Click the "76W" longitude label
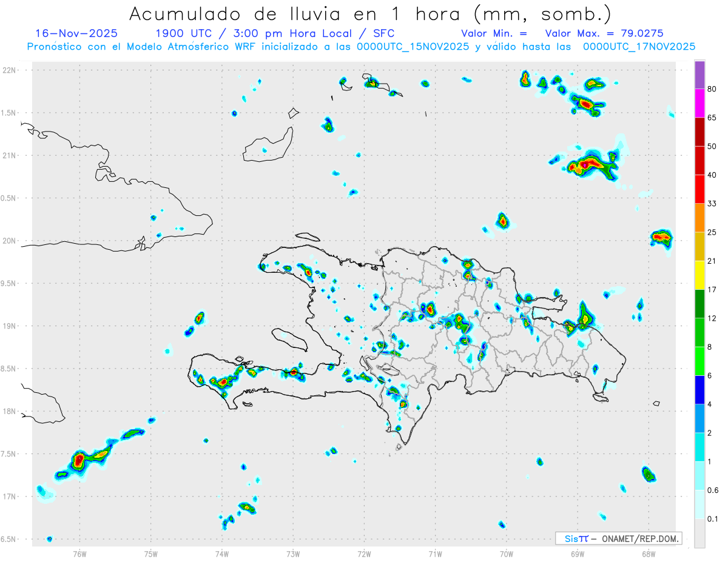 79,553
